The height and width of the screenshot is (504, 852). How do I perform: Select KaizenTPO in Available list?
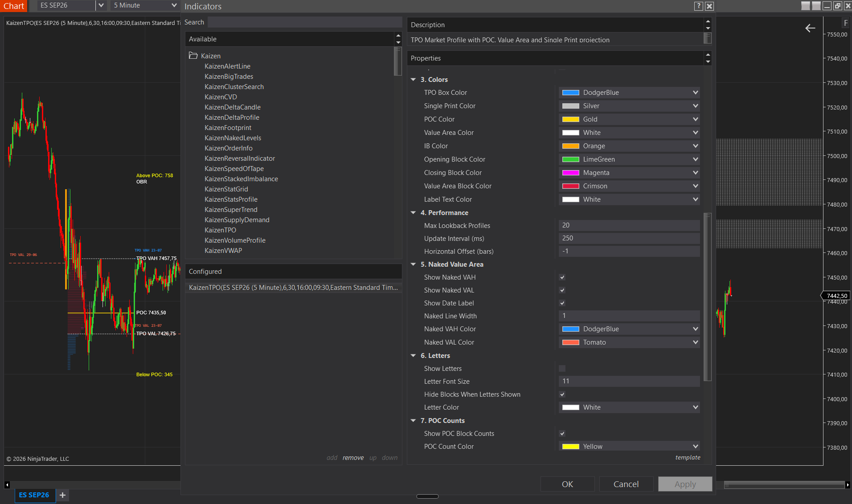220,230
